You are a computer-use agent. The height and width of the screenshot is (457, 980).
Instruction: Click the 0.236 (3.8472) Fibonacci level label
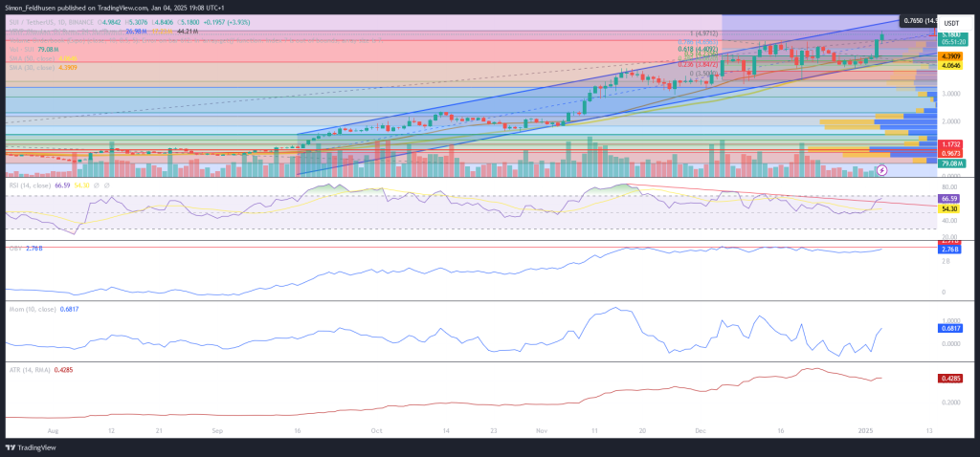click(x=698, y=64)
